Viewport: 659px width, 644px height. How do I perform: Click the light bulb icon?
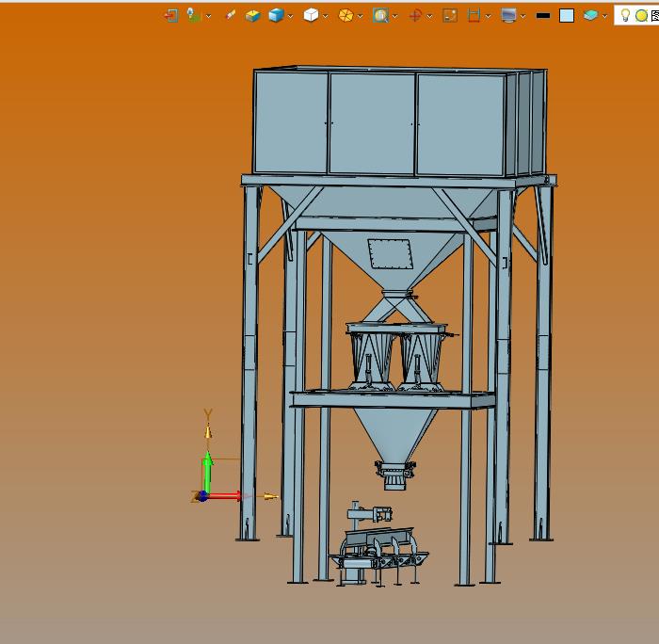click(x=625, y=15)
